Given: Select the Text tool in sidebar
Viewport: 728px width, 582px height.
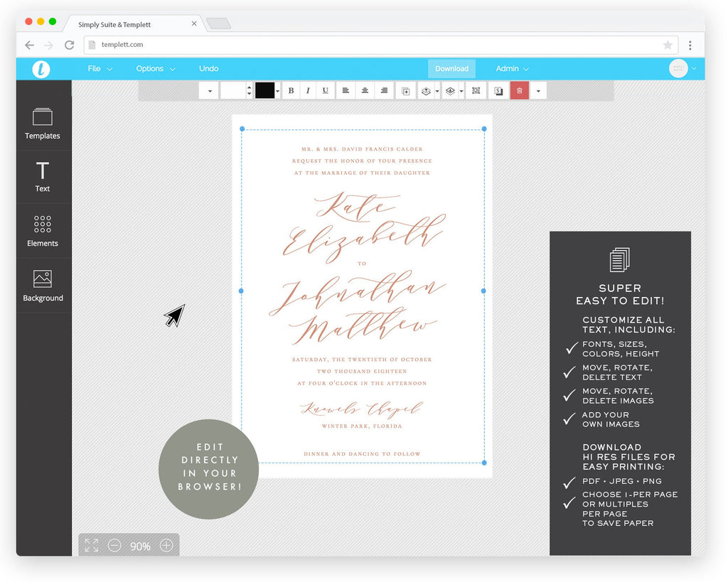Looking at the screenshot, I should [x=42, y=176].
